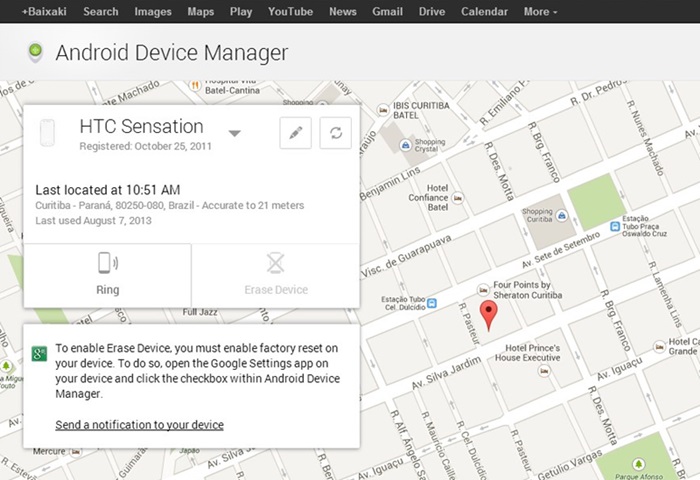Expand the More dropdown in top bar
The height and width of the screenshot is (480, 700).
[540, 12]
